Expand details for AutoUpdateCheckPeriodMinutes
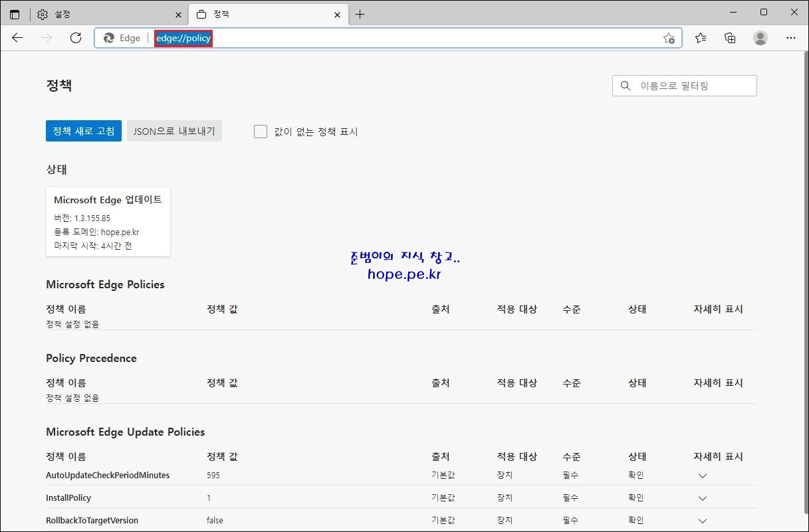 tap(703, 476)
